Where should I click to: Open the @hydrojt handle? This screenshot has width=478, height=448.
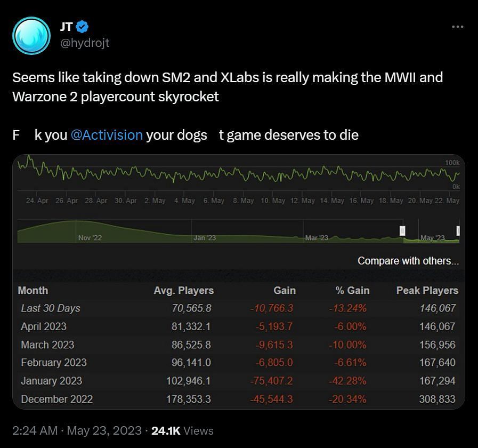coord(85,43)
